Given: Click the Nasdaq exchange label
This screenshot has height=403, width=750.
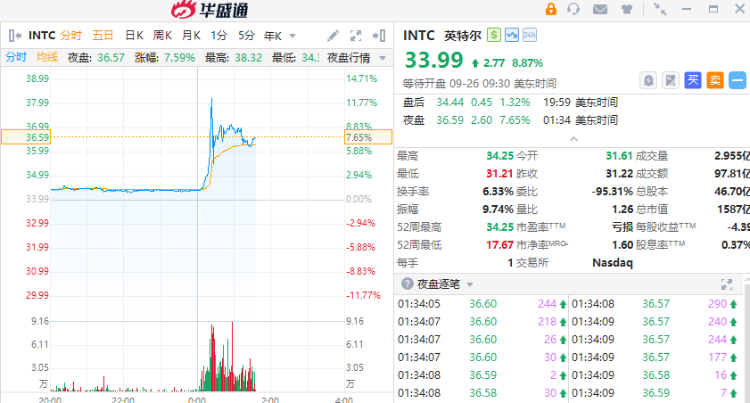Looking at the screenshot, I should [612, 263].
